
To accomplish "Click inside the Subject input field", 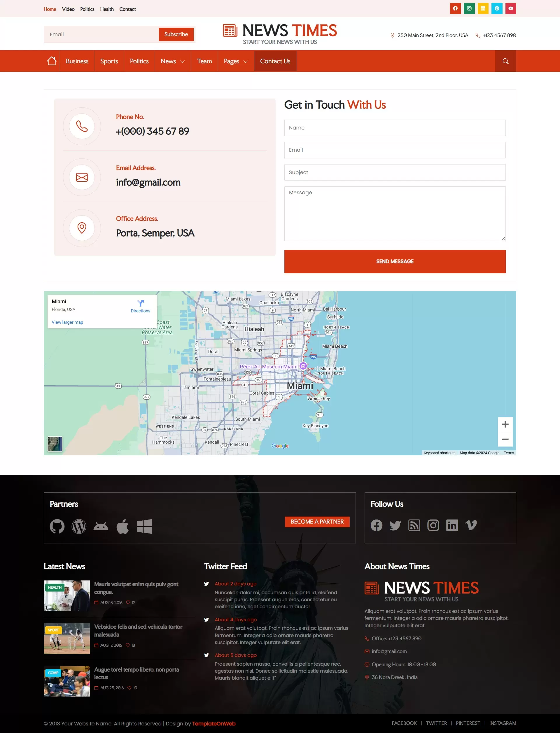I will coord(394,172).
